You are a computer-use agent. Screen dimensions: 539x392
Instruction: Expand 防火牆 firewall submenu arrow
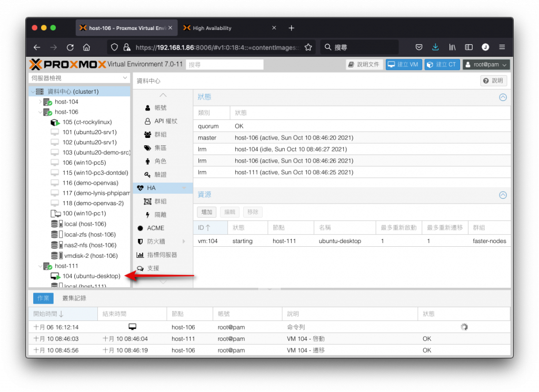184,242
